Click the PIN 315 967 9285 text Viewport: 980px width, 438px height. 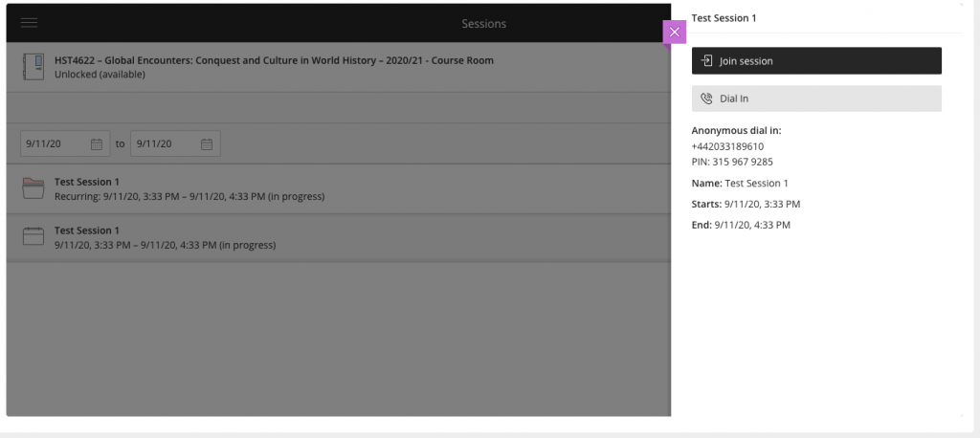(732, 162)
